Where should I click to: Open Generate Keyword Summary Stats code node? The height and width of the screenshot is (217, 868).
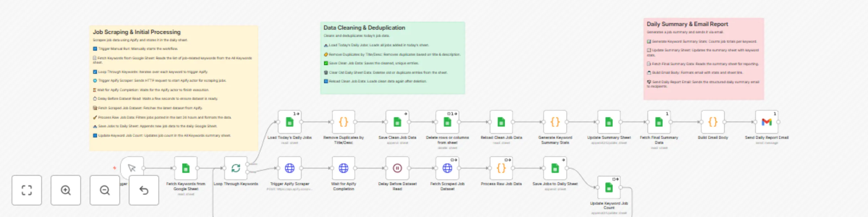click(555, 122)
